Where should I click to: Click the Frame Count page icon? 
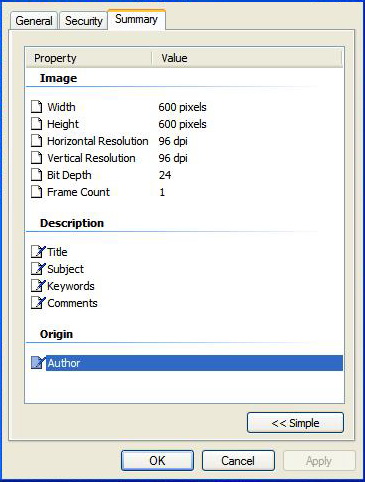pyautogui.click(x=37, y=192)
